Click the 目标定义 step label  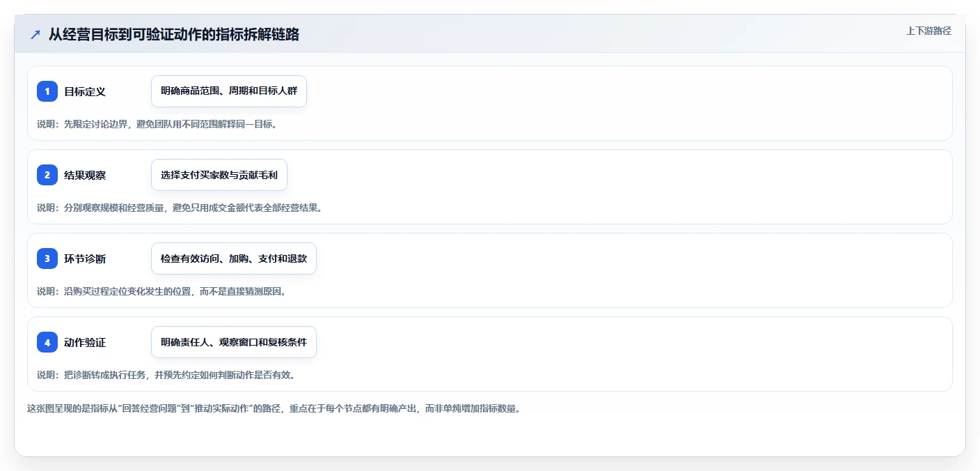pyautogui.click(x=85, y=91)
